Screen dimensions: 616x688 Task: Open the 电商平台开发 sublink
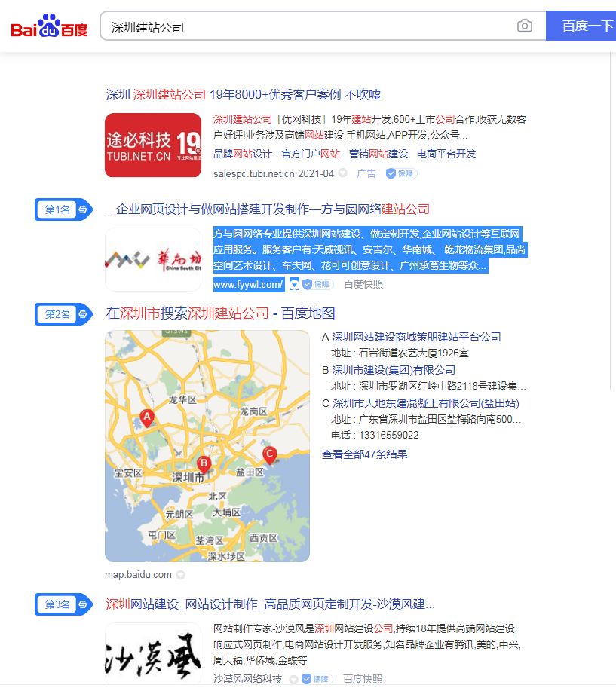click(446, 154)
